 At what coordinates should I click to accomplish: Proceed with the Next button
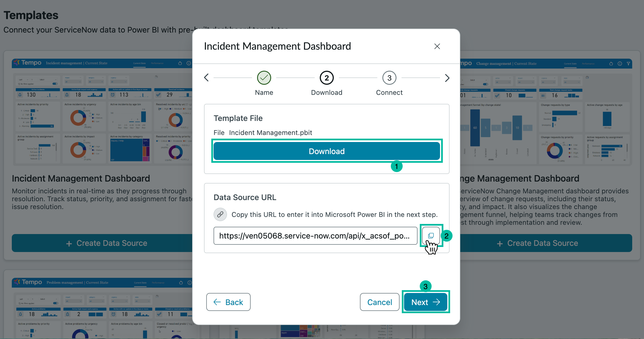(x=426, y=302)
